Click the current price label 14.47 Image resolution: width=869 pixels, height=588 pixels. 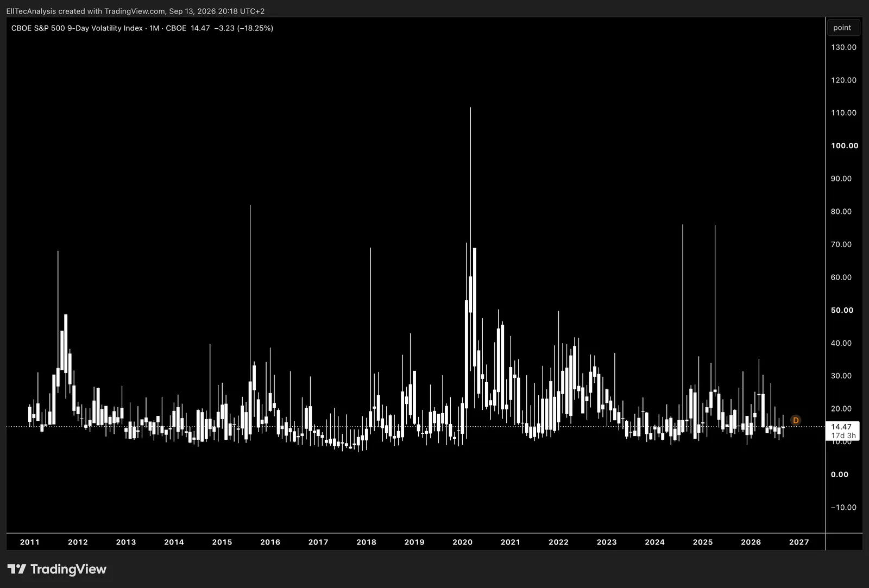(841, 427)
